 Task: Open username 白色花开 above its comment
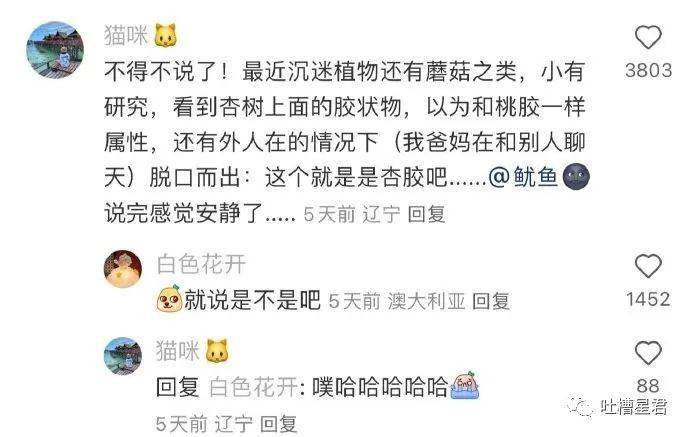pos(201,264)
